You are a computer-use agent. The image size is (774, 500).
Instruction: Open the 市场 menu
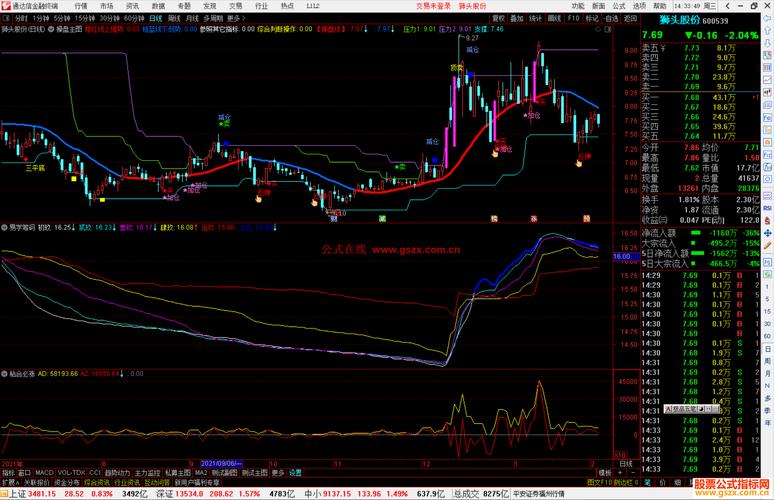pos(107,6)
